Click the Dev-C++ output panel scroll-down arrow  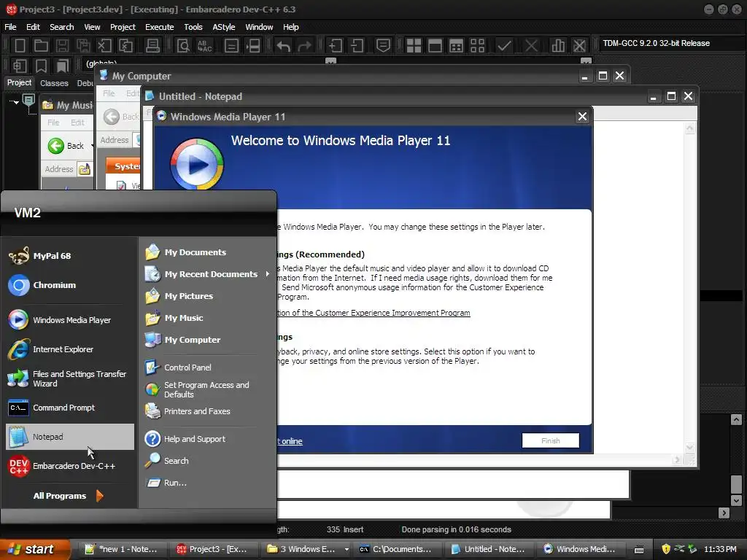click(736, 500)
